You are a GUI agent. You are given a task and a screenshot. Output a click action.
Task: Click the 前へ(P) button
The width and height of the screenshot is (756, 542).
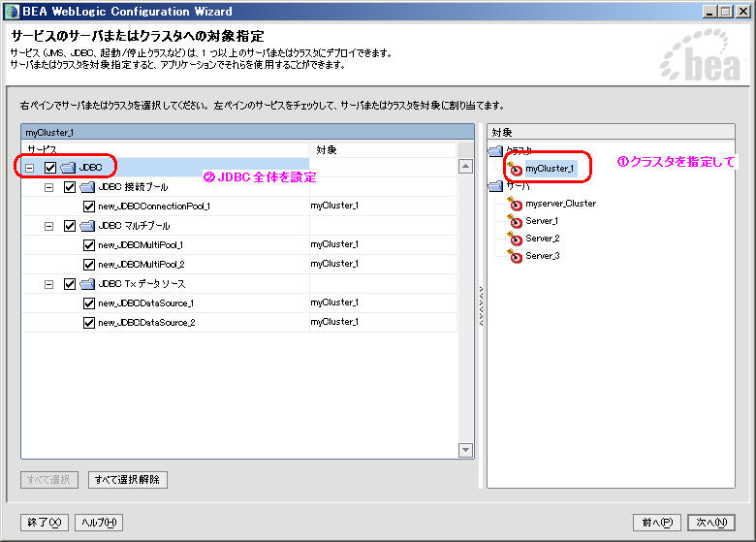(656, 523)
